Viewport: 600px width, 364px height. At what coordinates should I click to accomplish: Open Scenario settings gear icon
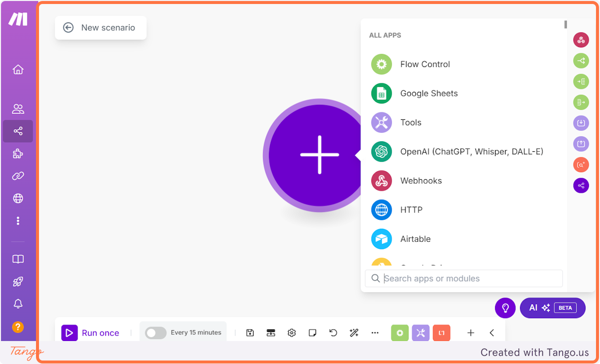point(292,333)
